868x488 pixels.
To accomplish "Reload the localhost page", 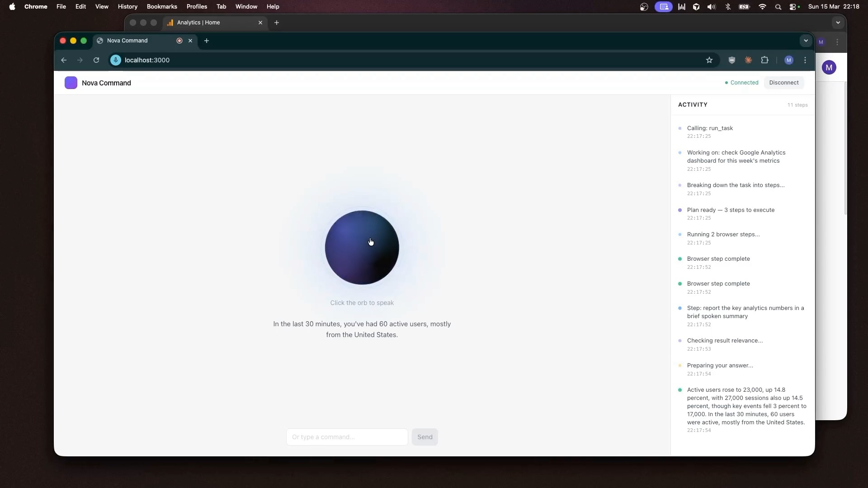I will pyautogui.click(x=96, y=60).
